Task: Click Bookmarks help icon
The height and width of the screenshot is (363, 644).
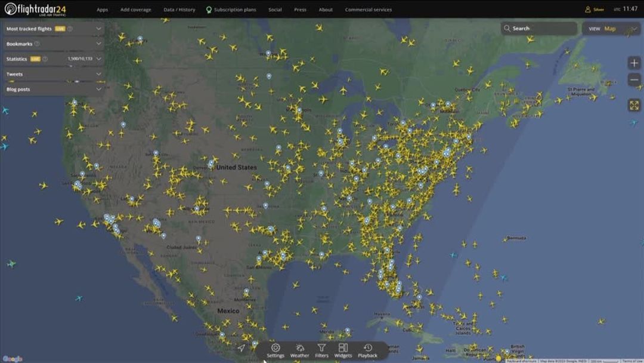Action: tap(37, 44)
